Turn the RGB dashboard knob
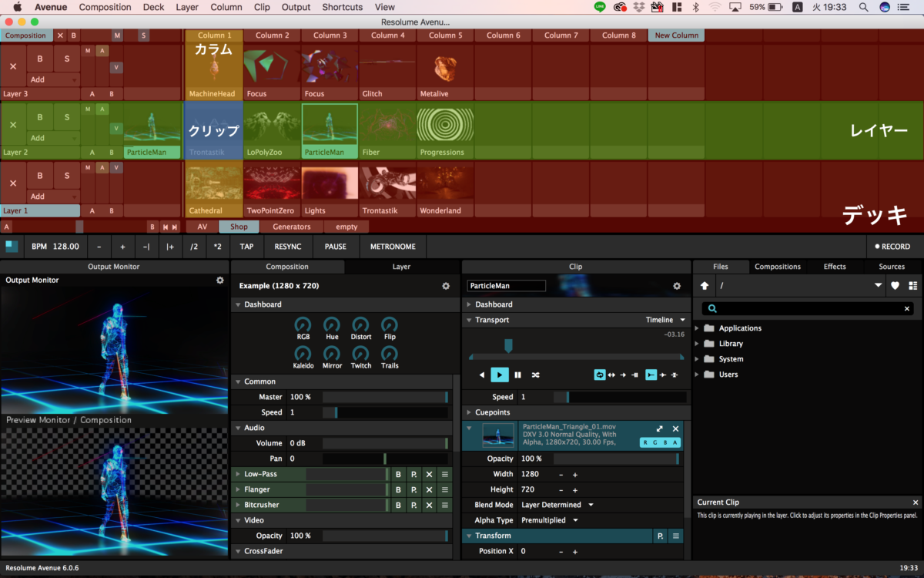This screenshot has height=578, width=924. point(303,324)
